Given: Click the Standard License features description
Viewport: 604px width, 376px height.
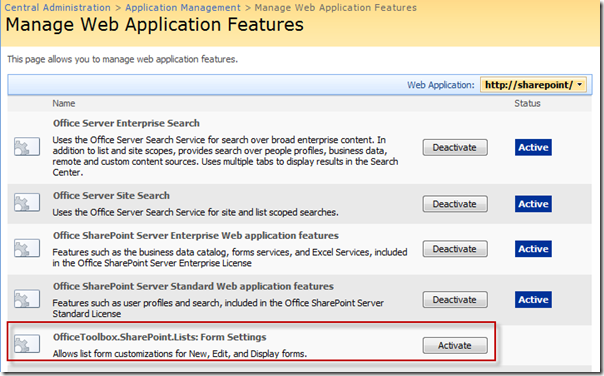Looking at the screenshot, I should [x=218, y=308].
